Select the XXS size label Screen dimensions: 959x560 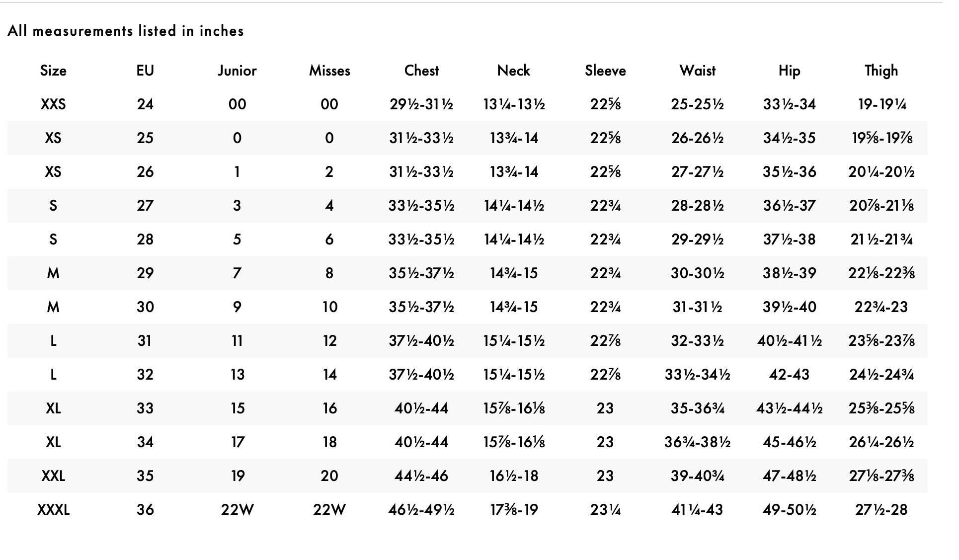tap(53, 104)
